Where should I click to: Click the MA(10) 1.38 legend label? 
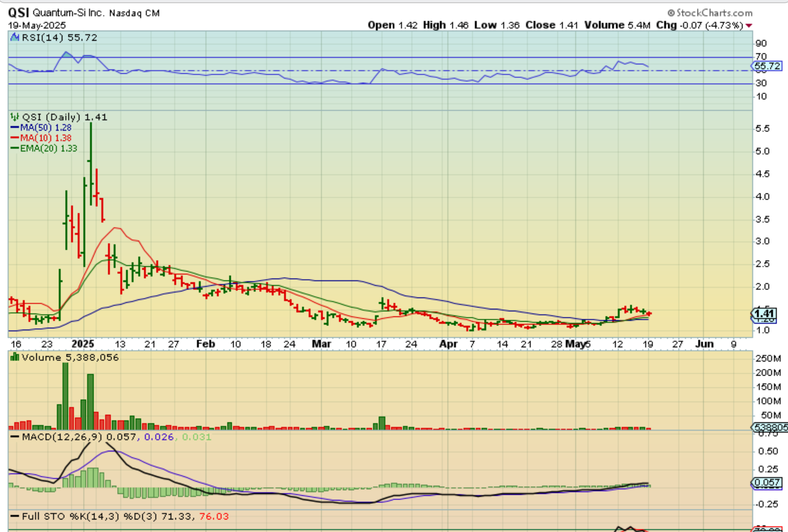click(x=46, y=138)
